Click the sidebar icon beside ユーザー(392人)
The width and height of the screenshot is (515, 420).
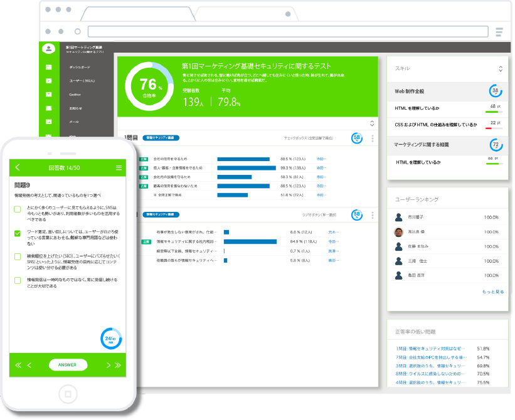pos(48,81)
